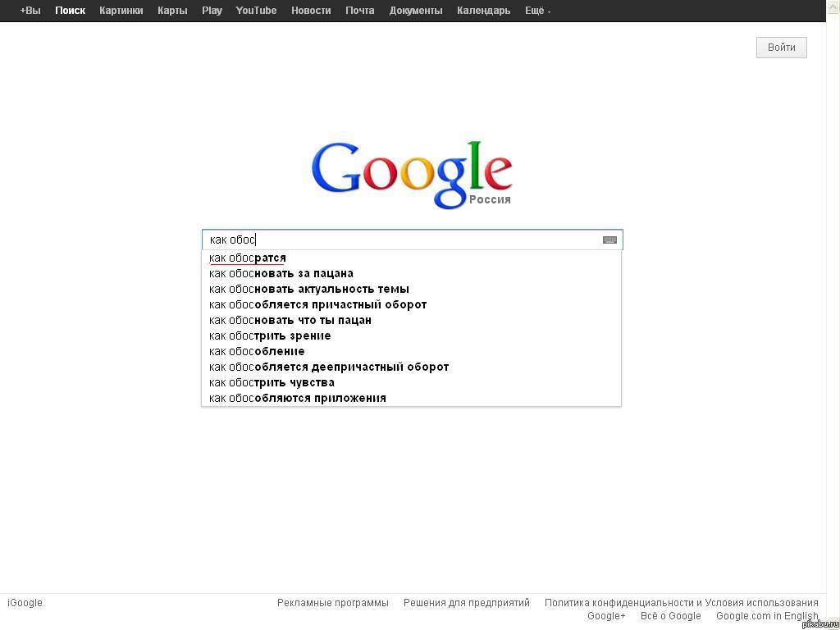Click the Google Россия logo

click(x=412, y=175)
